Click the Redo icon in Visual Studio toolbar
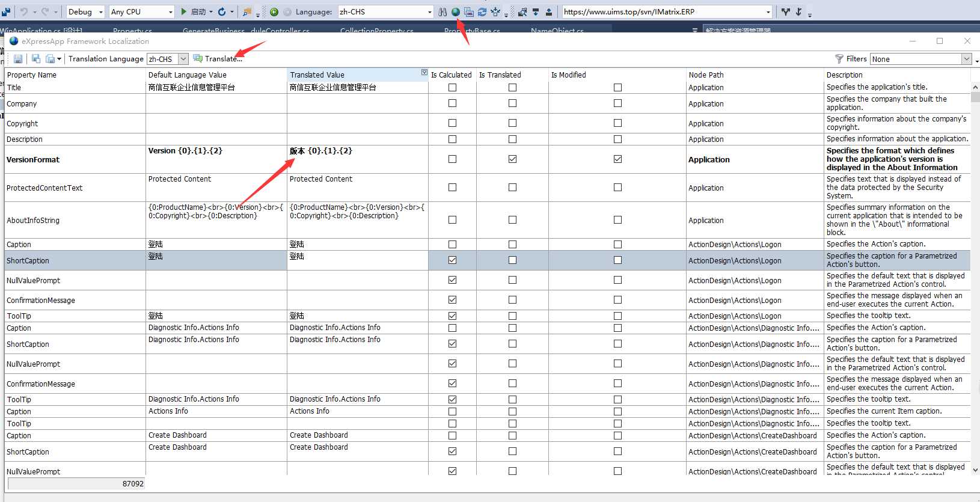Image resolution: width=980 pixels, height=502 pixels. pos(46,11)
